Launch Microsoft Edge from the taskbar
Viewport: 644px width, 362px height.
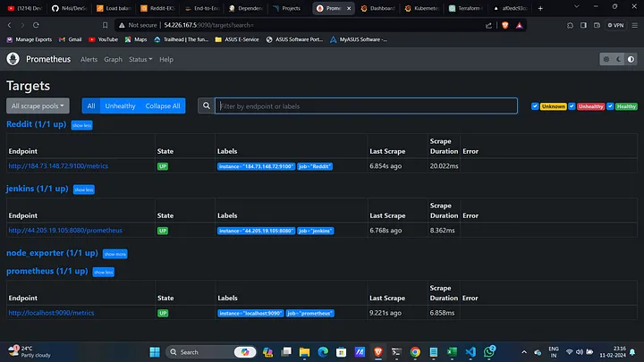(x=323, y=352)
